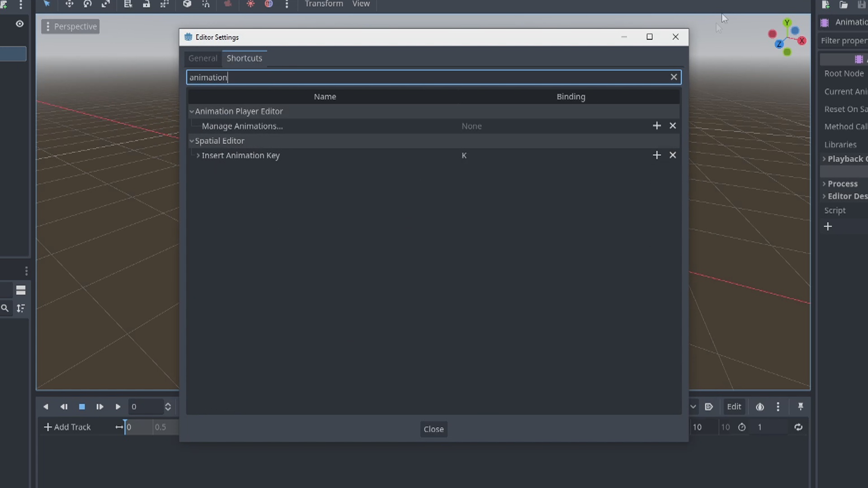Switch to the General tab
The height and width of the screenshot is (488, 868).
tap(203, 58)
